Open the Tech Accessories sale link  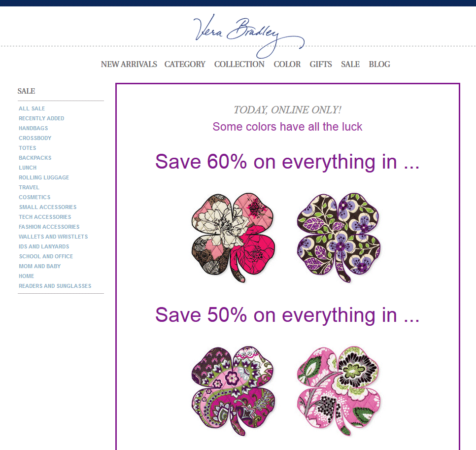point(45,217)
